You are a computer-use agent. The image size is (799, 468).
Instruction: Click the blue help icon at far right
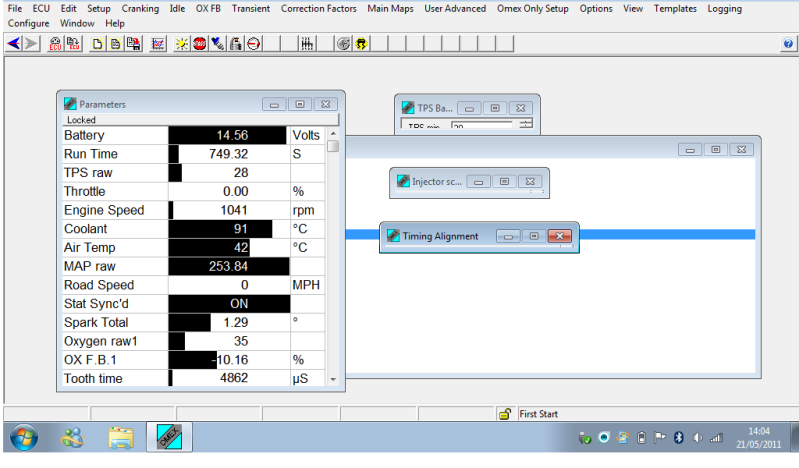(x=788, y=44)
